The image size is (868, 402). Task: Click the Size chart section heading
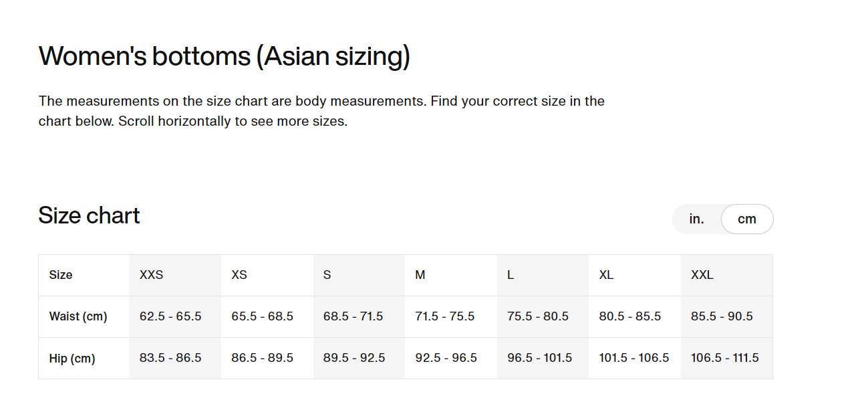pos(90,215)
